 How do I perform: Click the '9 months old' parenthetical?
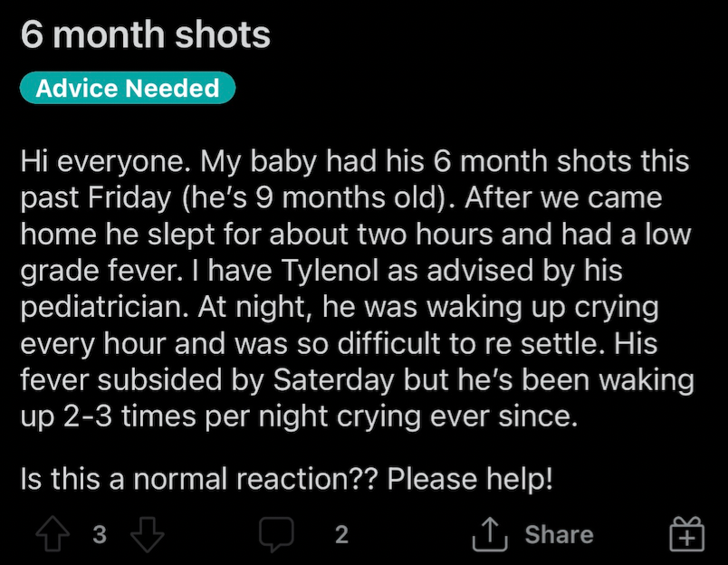(314, 197)
